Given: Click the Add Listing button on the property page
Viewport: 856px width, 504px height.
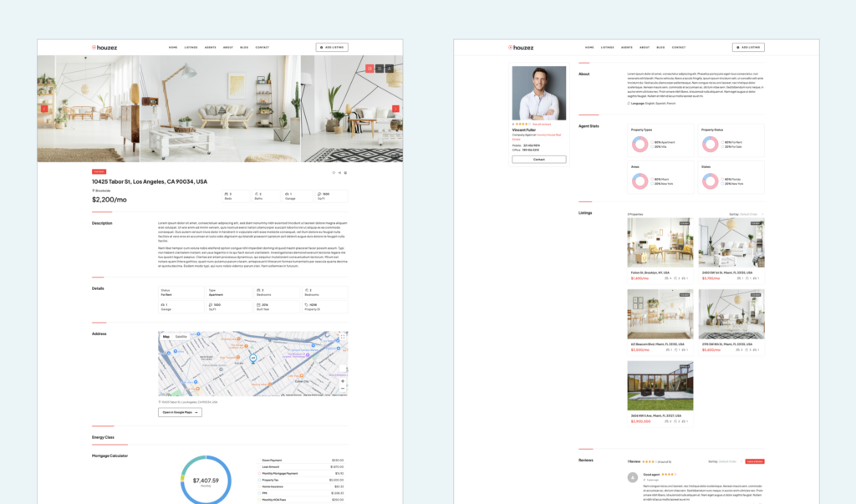Looking at the screenshot, I should 332,48.
